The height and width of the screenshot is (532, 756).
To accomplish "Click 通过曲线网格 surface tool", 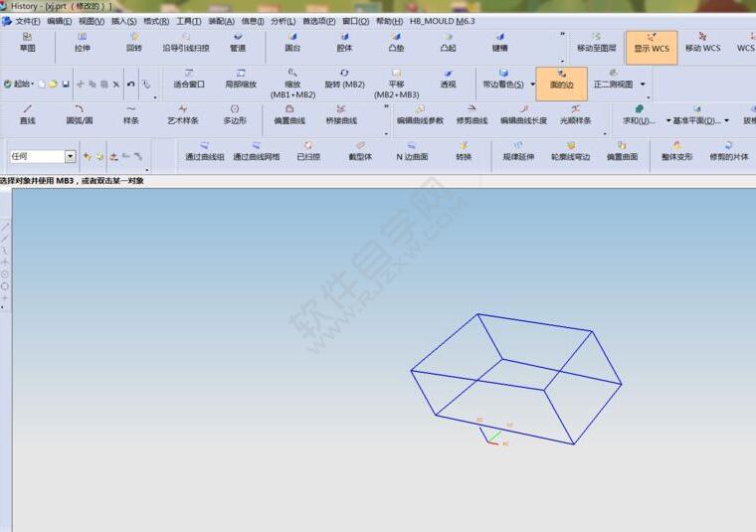I will pos(256,151).
